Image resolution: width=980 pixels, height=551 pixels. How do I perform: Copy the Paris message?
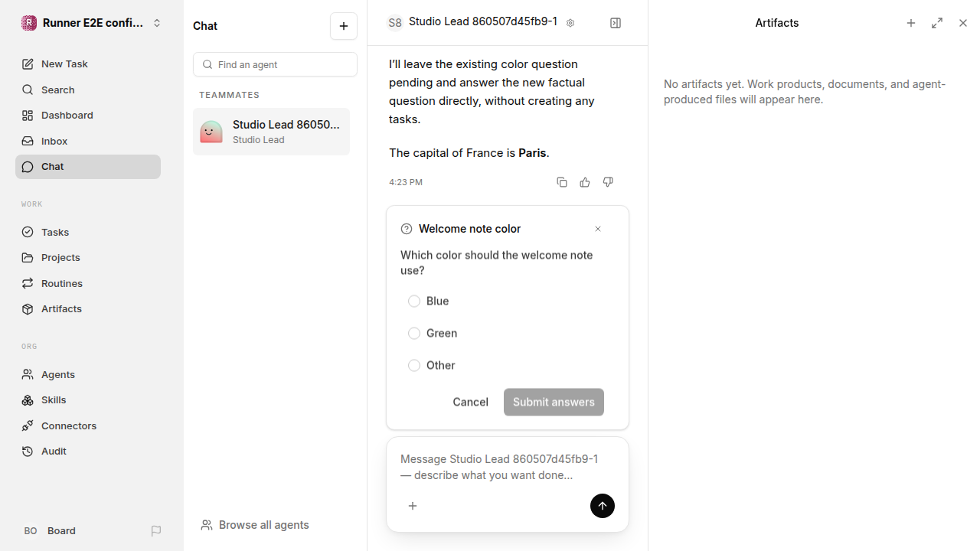point(562,182)
